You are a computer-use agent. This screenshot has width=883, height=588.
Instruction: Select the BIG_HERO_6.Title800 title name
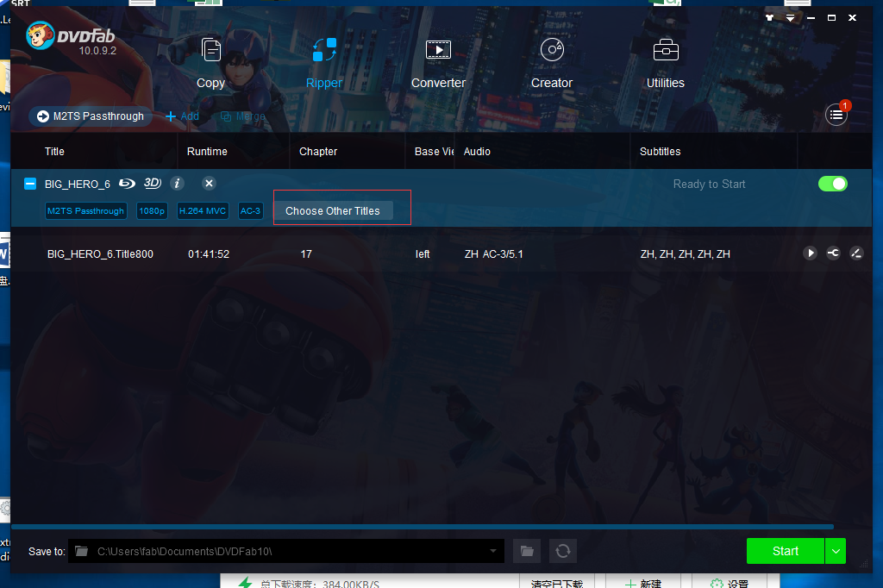[100, 254]
